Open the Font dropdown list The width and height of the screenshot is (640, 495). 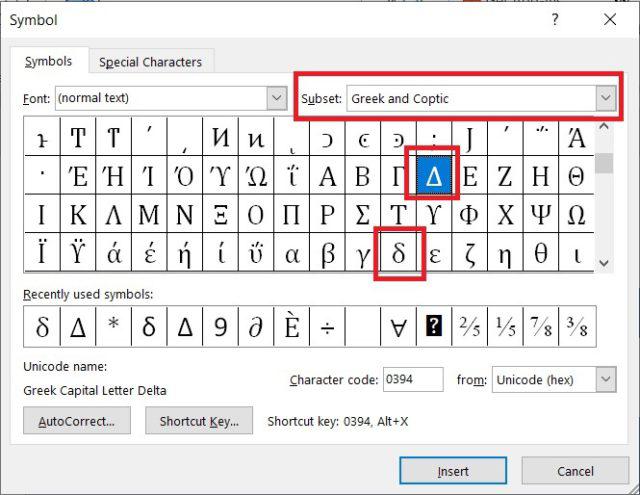point(277,98)
